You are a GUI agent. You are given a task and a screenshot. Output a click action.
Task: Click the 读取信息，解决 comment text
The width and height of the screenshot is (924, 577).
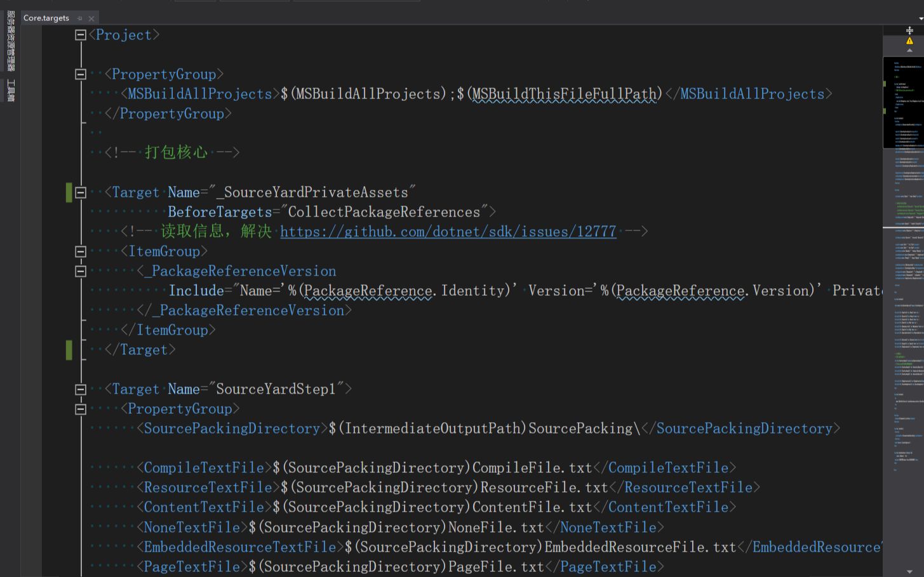[x=216, y=232]
